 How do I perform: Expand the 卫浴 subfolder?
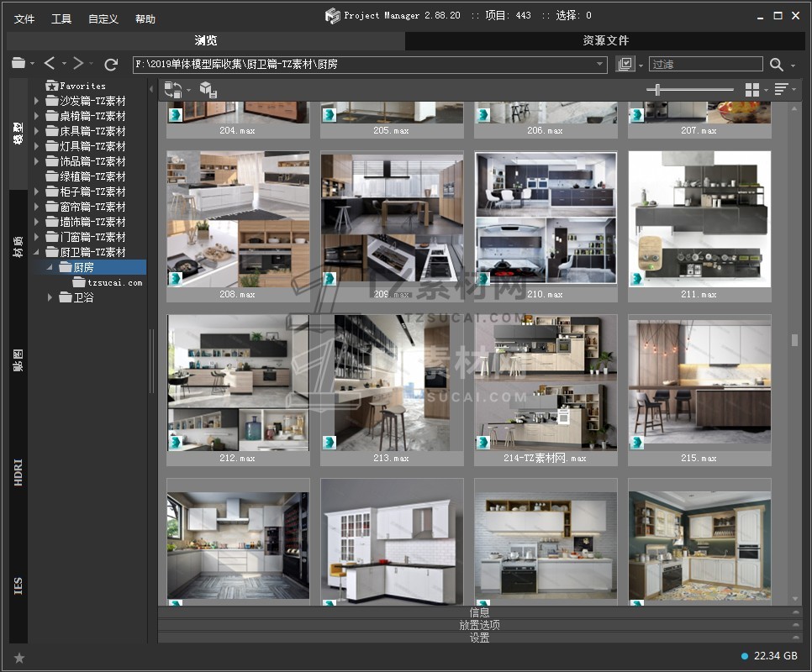tap(50, 297)
